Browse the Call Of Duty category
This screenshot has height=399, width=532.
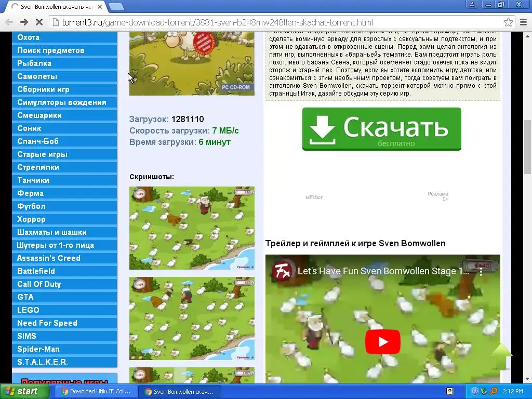64,284
